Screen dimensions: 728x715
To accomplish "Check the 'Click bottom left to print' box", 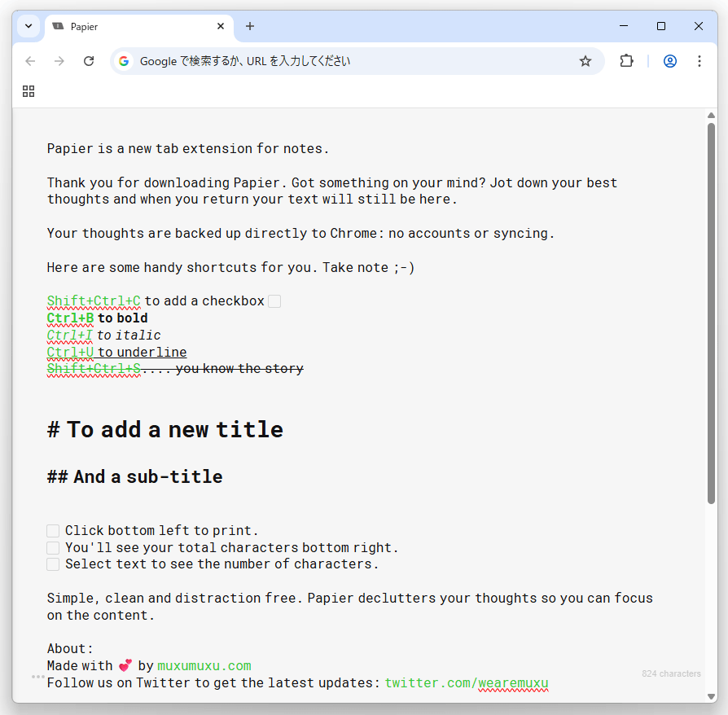I will pyautogui.click(x=53, y=531).
